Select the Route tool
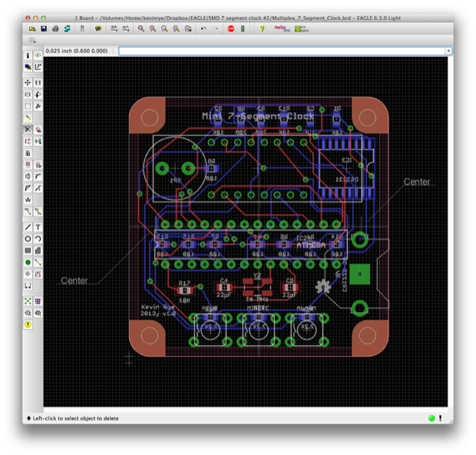 click(x=28, y=211)
